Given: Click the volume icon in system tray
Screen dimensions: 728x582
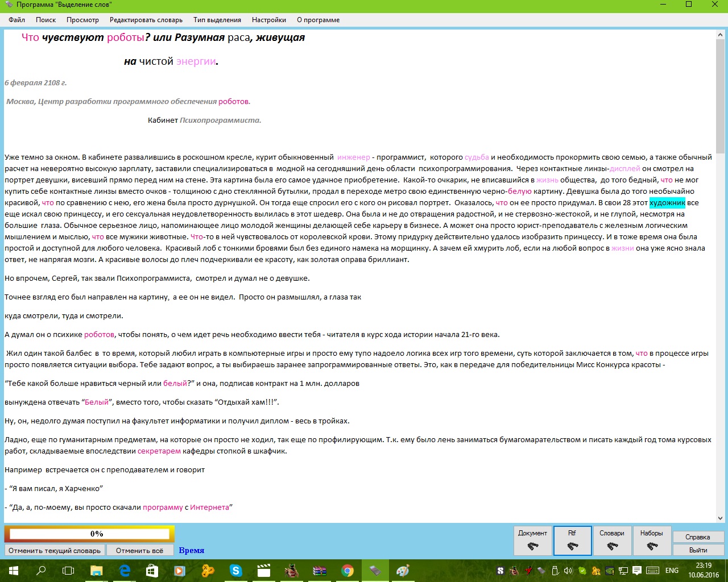Looking at the screenshot, I should click(x=568, y=571).
